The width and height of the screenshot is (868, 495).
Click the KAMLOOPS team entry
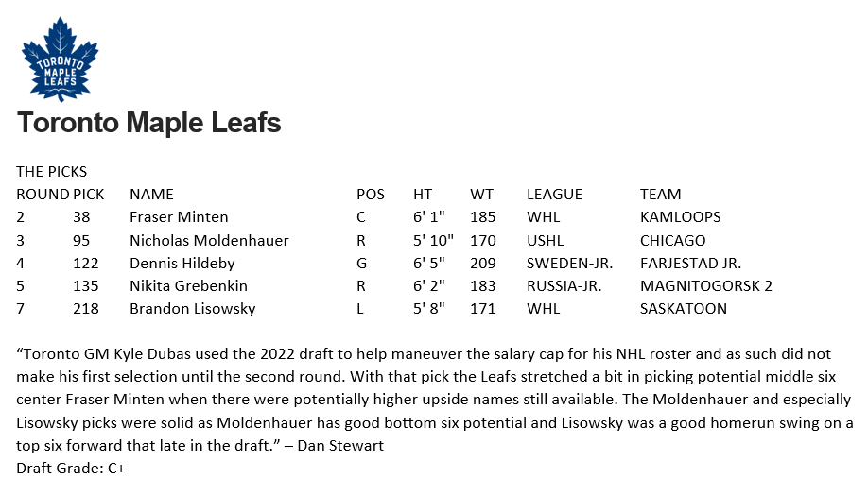point(681,217)
